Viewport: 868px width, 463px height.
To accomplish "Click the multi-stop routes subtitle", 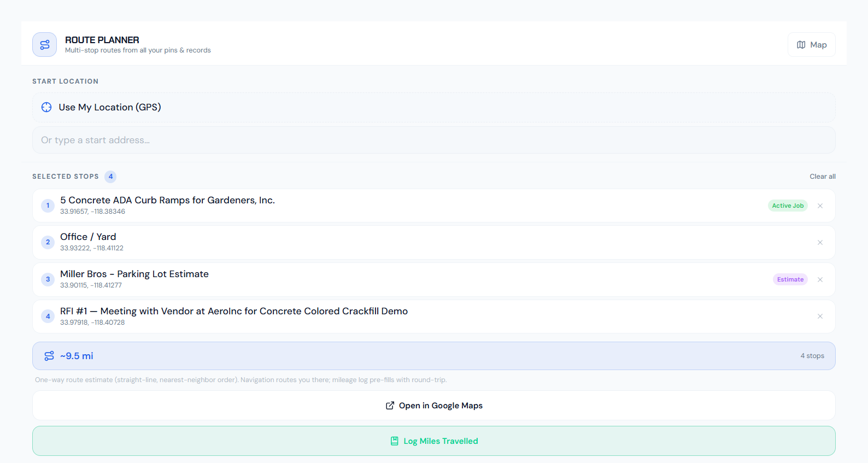I will [138, 50].
